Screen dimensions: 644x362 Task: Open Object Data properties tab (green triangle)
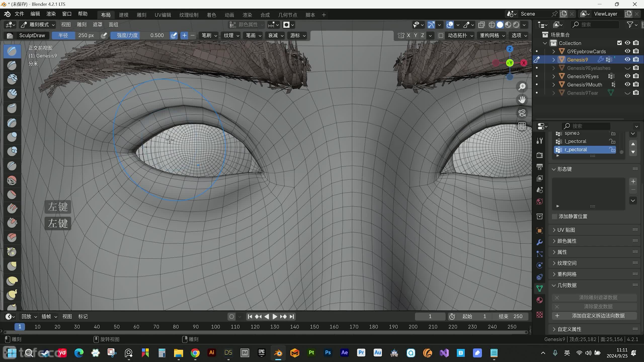(540, 289)
